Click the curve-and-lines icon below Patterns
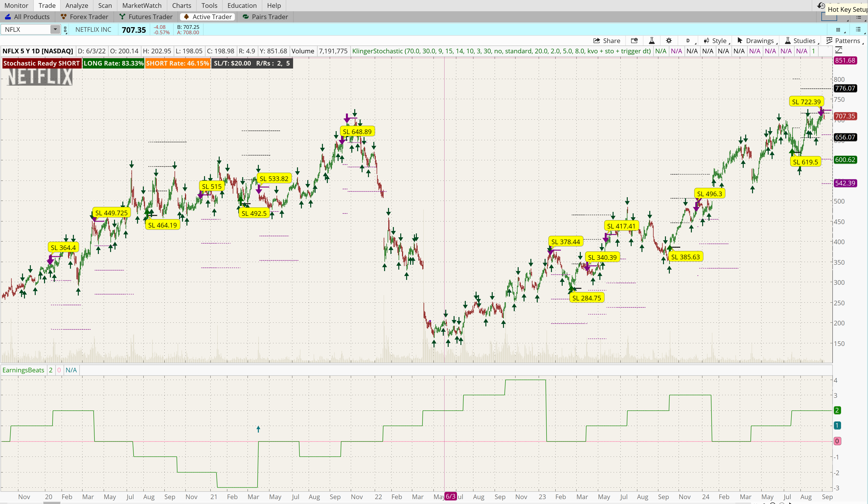868x504 pixels. pyautogui.click(x=838, y=50)
